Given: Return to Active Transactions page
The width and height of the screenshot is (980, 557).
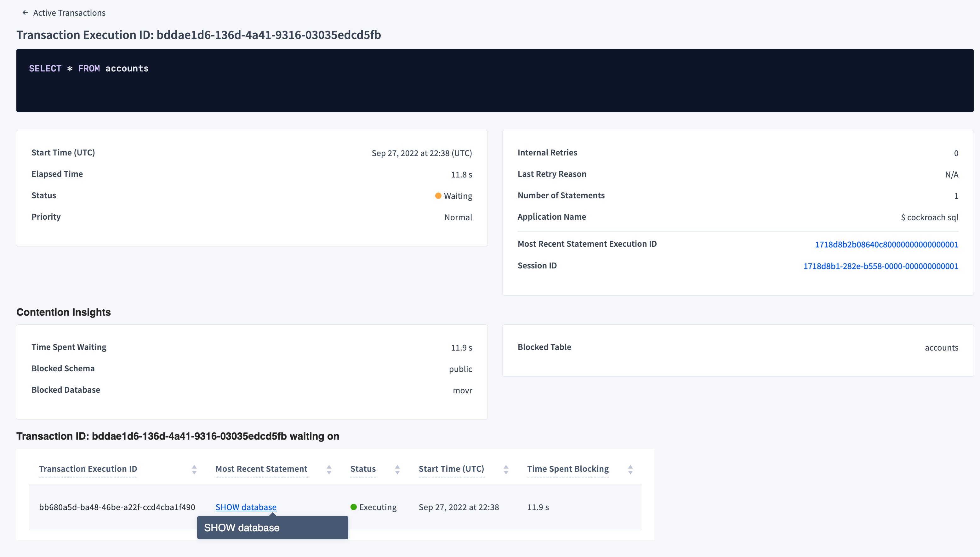Looking at the screenshot, I should coord(69,13).
